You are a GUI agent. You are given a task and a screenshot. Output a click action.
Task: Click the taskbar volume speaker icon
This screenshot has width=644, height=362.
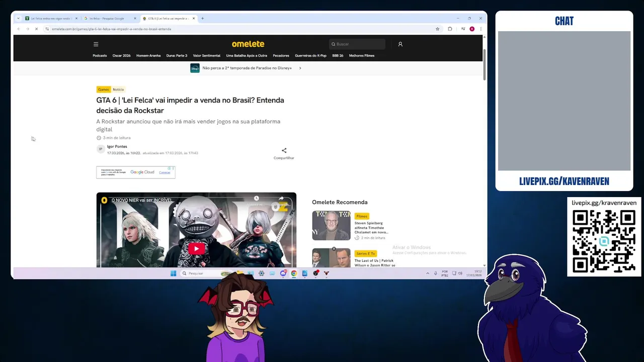(x=460, y=274)
